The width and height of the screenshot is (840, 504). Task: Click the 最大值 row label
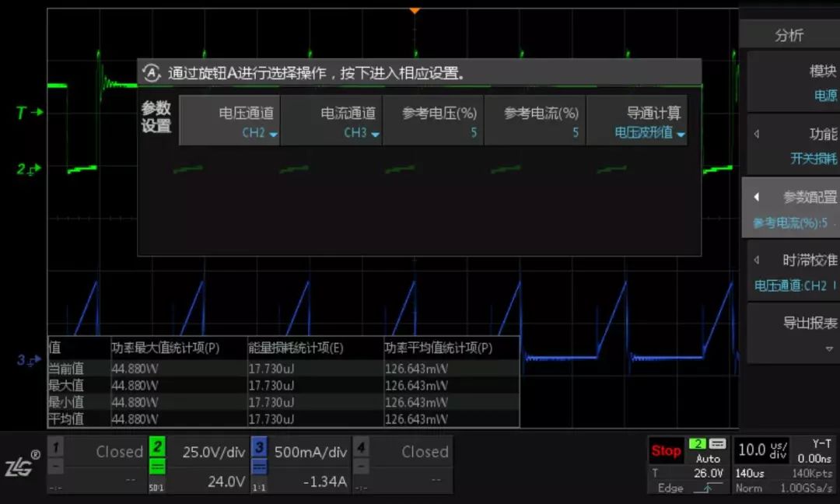[66, 385]
